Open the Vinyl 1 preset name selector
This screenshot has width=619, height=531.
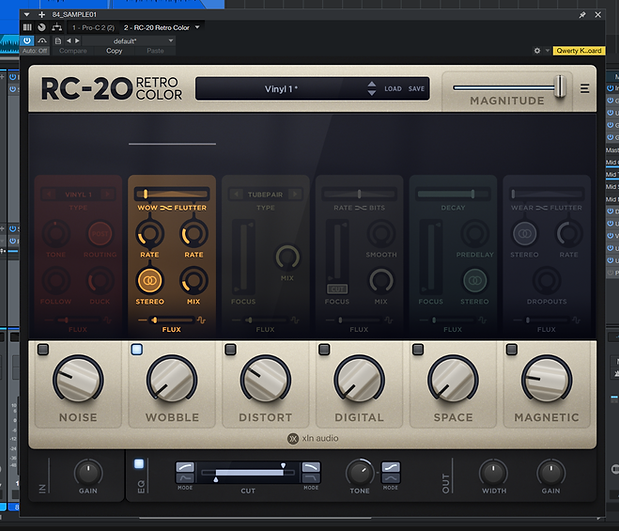tap(281, 89)
